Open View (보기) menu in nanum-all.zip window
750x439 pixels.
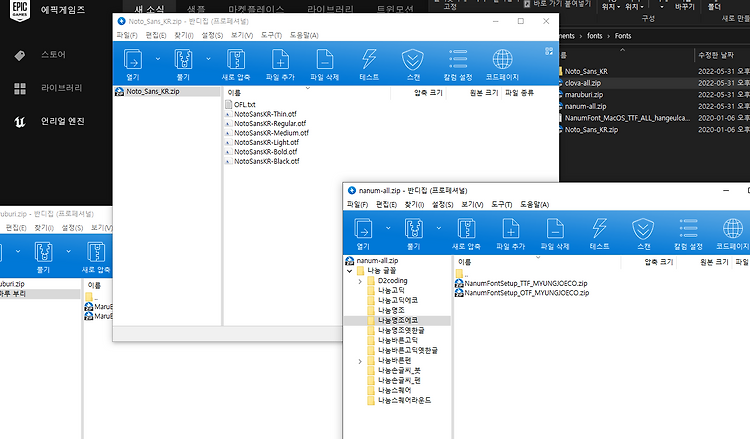(x=472, y=205)
